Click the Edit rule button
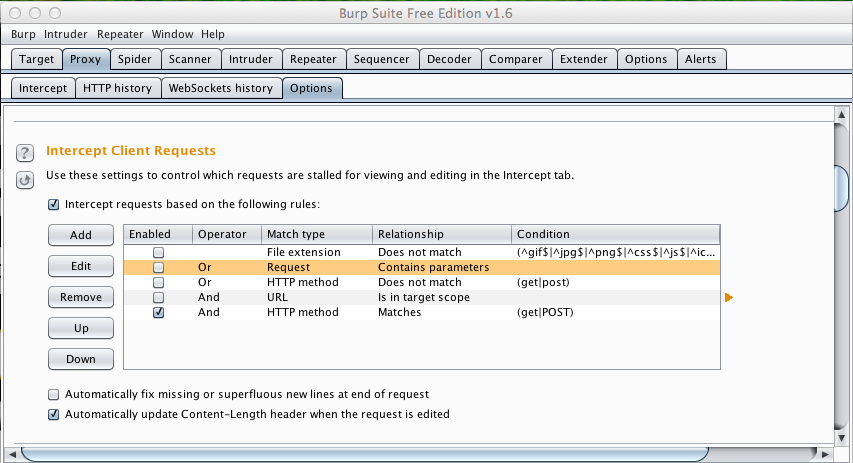Image resolution: width=853 pixels, height=463 pixels. coord(81,266)
